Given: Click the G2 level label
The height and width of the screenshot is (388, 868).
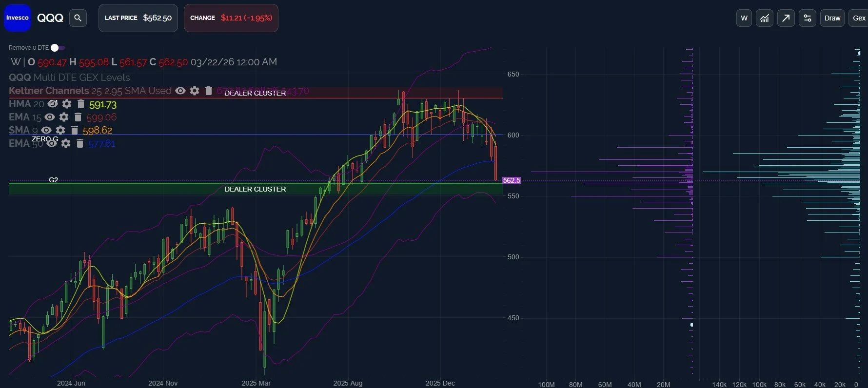Looking at the screenshot, I should pyautogui.click(x=54, y=180).
